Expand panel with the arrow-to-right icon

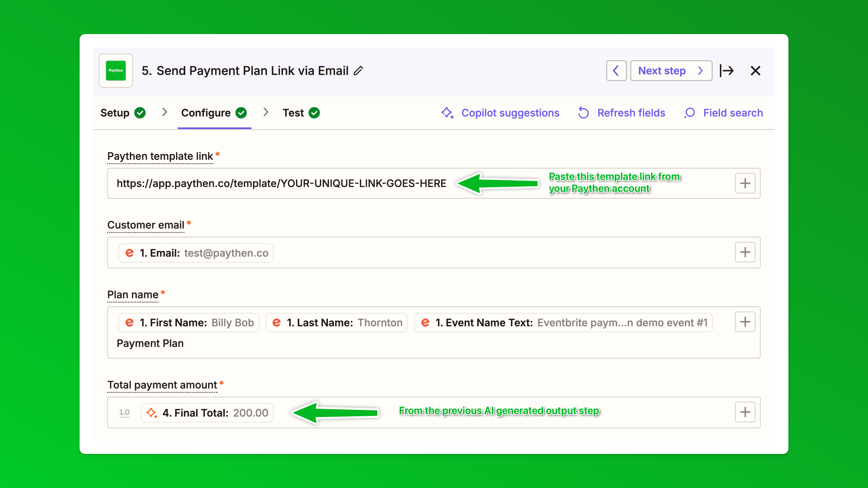726,70
